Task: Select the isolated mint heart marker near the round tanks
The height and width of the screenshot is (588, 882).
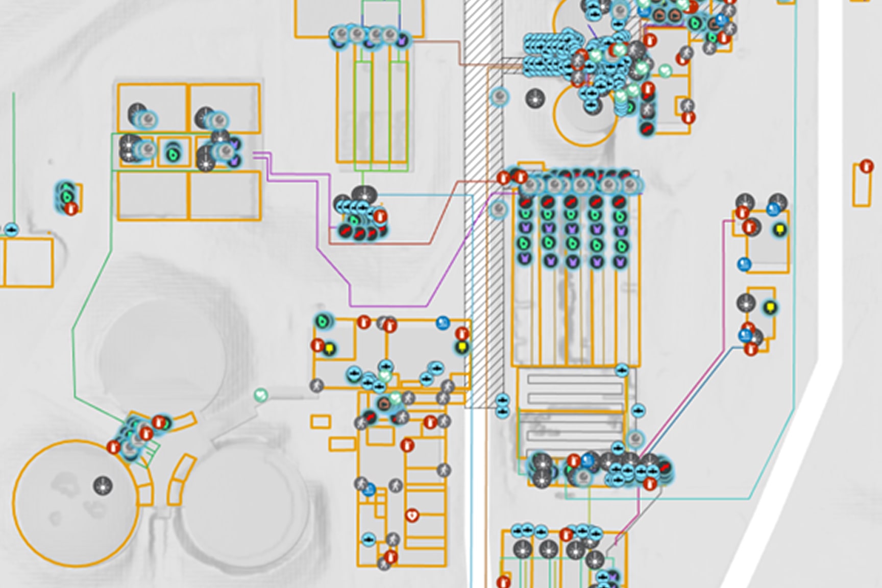Action: tap(261, 395)
